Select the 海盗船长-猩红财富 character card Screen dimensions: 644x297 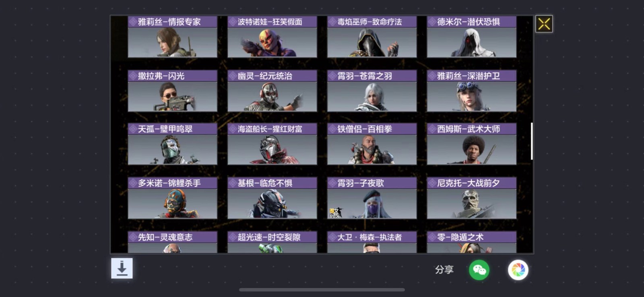pos(272,144)
